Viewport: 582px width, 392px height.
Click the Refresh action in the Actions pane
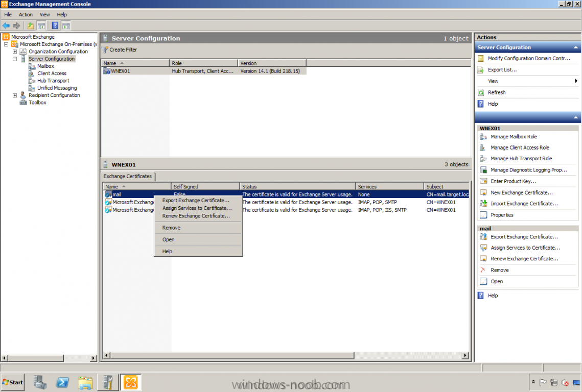496,93
